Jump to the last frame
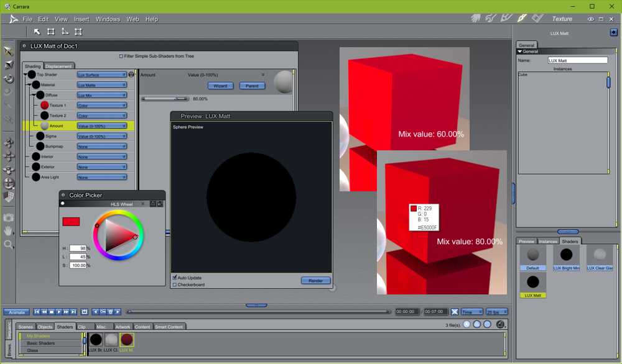This screenshot has width=622, height=364. (73, 312)
